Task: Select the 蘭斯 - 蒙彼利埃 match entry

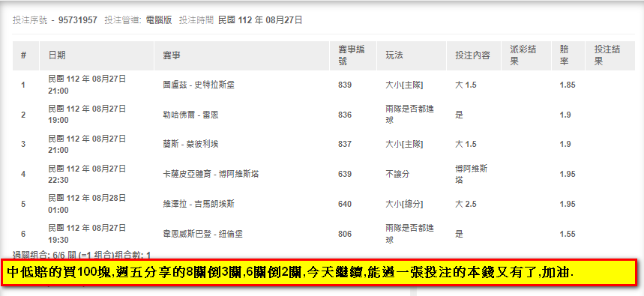Action: (190, 145)
